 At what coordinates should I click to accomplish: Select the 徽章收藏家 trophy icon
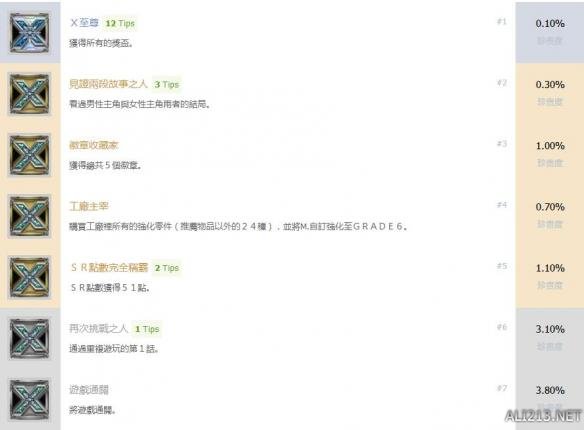point(29,155)
